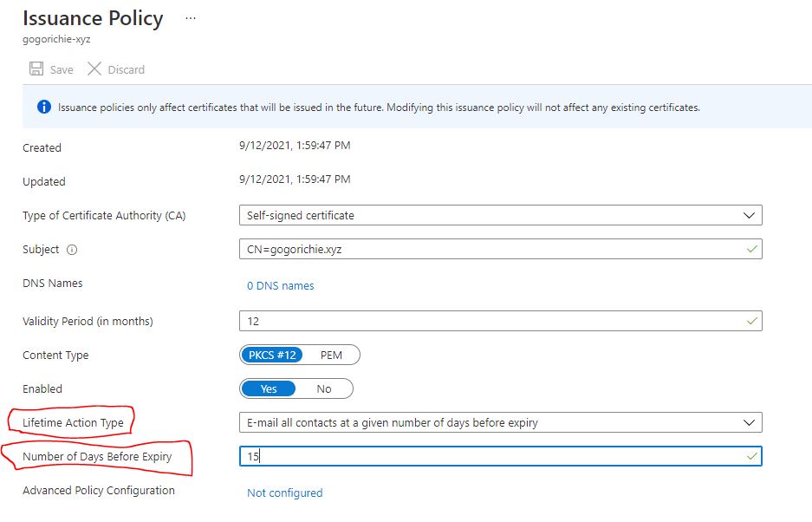
Task: Click the Discard text button
Action: coord(126,69)
